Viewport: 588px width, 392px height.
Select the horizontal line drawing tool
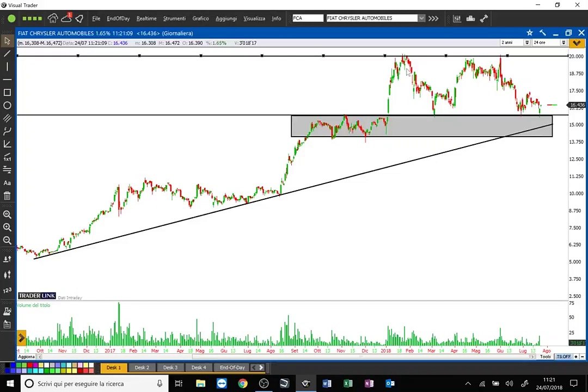pyautogui.click(x=7, y=79)
